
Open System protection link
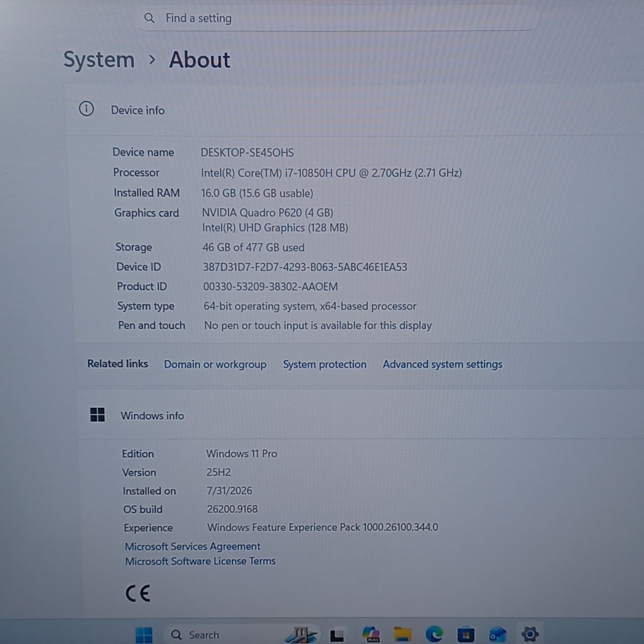[x=325, y=365]
